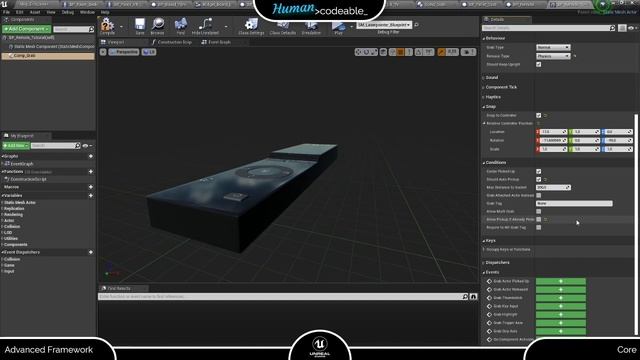Open the Debug Filter object dropdown

[384, 25]
